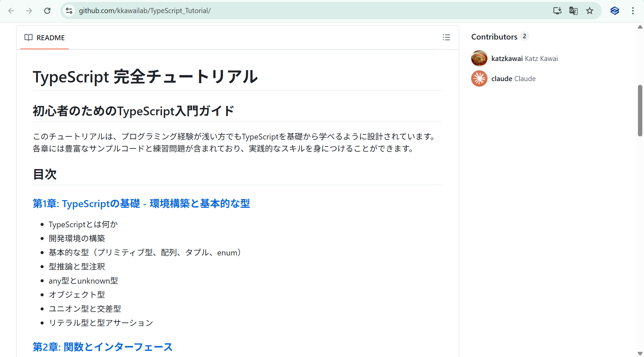Open README outline table of contents
The image size is (644, 357).
[x=446, y=37]
